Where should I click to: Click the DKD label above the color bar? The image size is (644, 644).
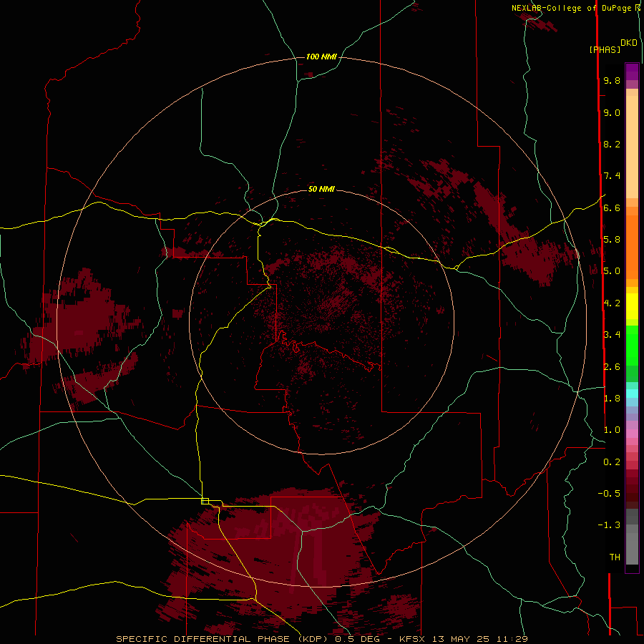[x=629, y=42]
